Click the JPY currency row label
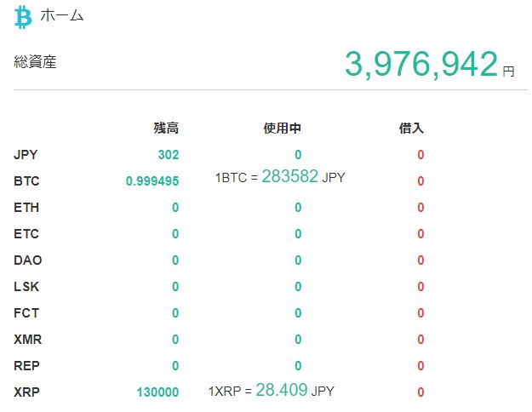532x412 pixels. coord(26,155)
